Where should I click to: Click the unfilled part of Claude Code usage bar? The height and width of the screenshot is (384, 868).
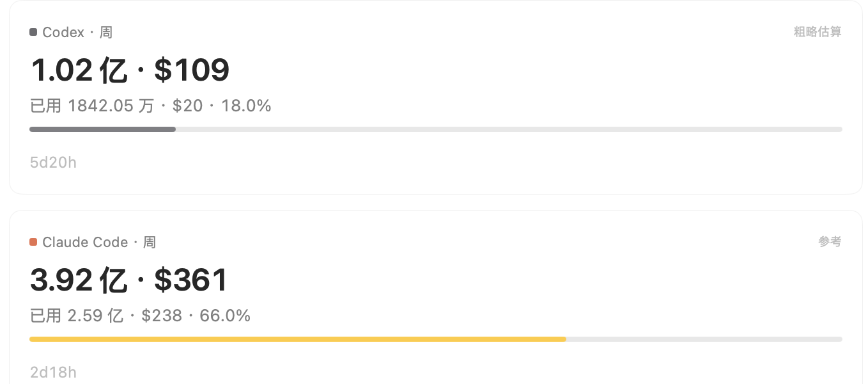[x=704, y=339]
